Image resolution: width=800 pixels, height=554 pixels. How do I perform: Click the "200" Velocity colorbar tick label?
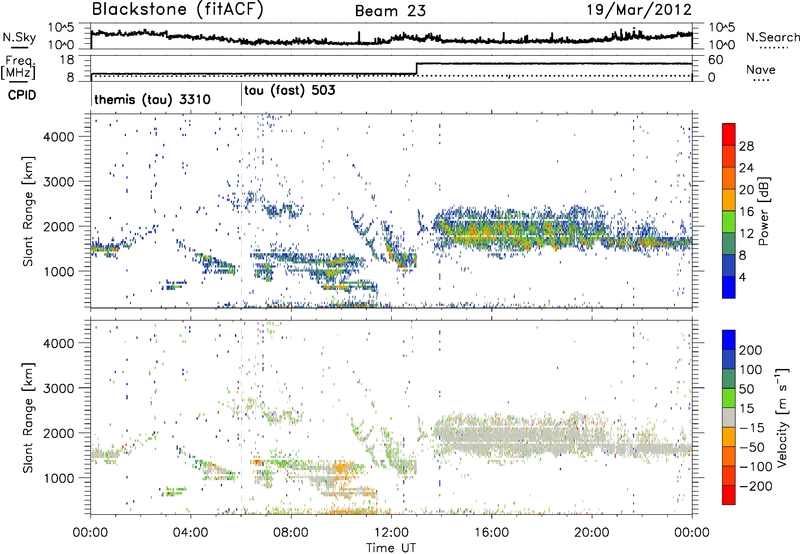(x=751, y=350)
